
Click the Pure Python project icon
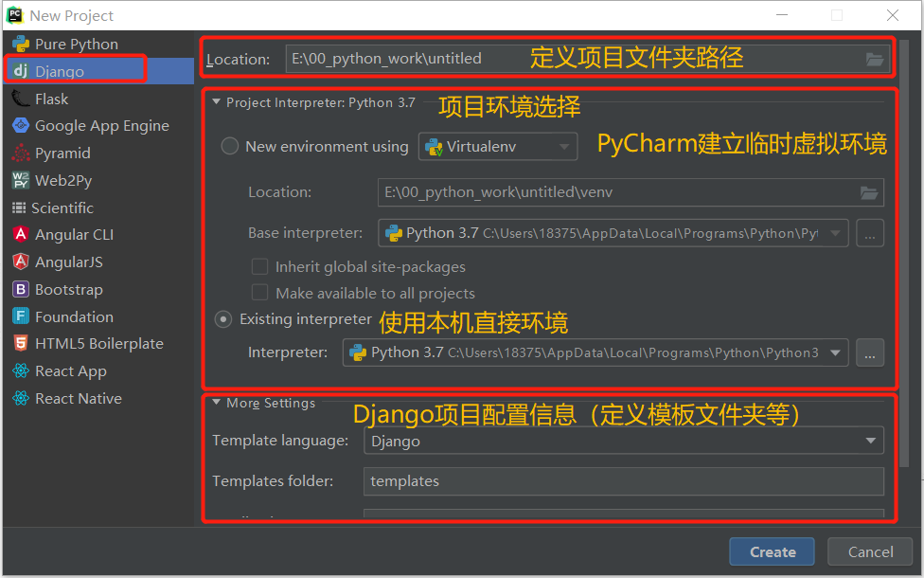click(x=21, y=45)
